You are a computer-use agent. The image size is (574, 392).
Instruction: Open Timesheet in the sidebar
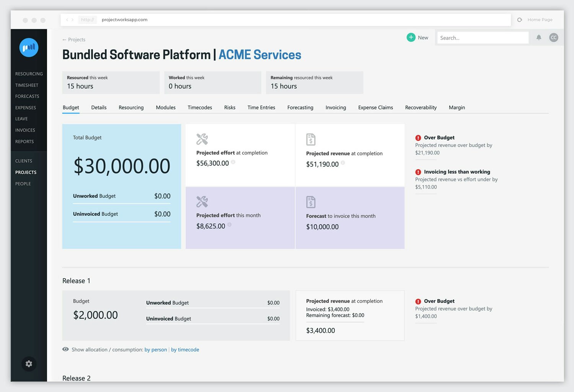coord(27,85)
